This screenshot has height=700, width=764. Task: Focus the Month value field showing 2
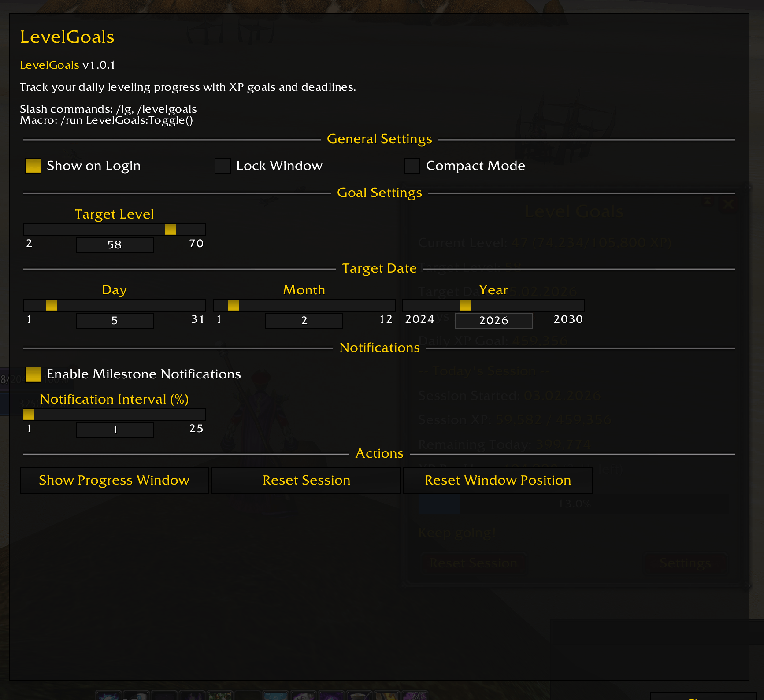tap(304, 321)
